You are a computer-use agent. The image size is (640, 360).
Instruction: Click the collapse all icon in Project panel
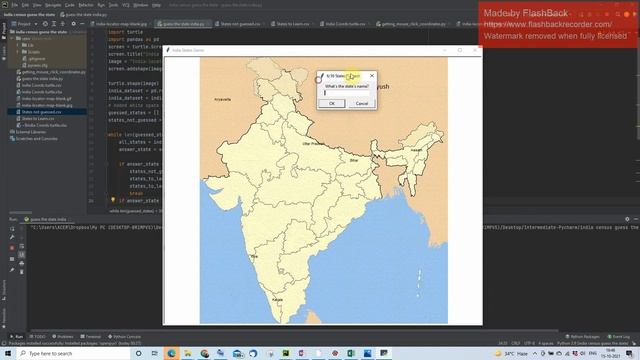62,24
